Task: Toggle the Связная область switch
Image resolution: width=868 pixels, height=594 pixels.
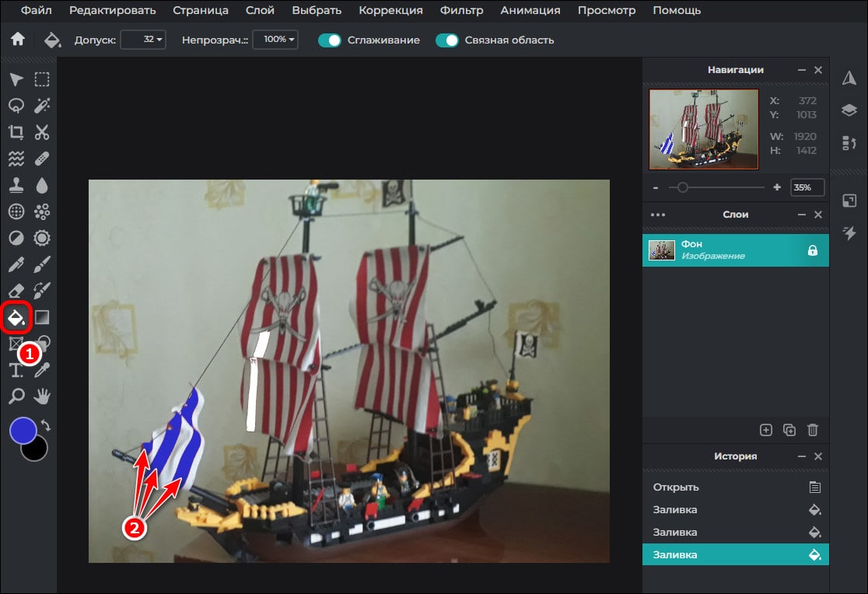Action: click(x=447, y=40)
